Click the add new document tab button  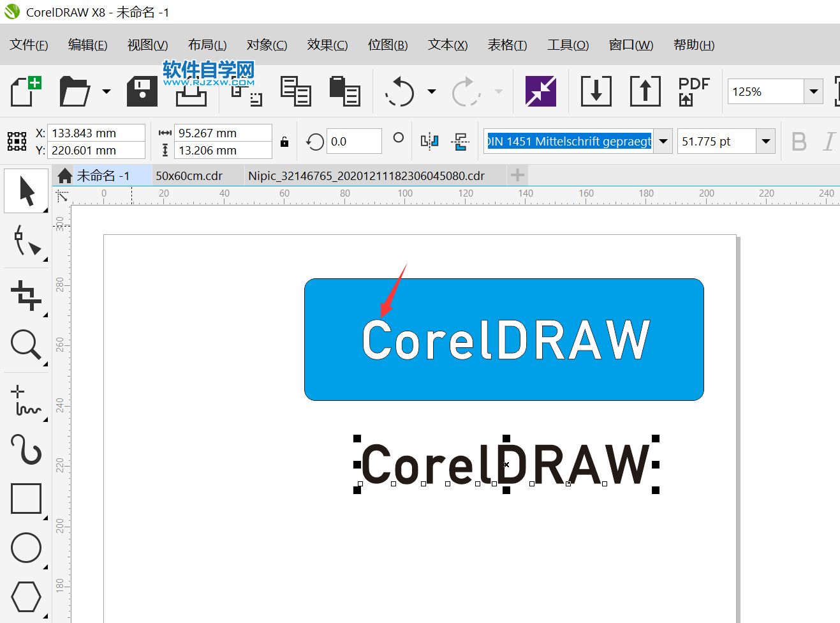coord(517,175)
